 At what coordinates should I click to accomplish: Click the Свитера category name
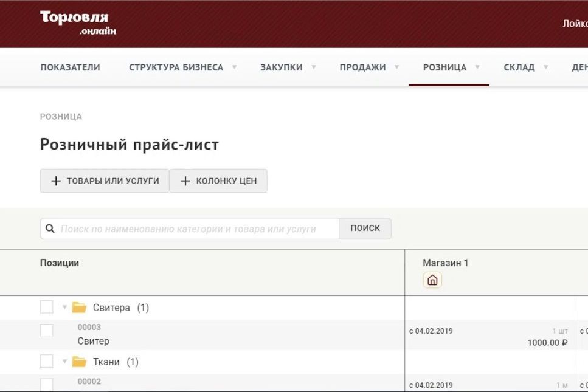click(x=111, y=308)
